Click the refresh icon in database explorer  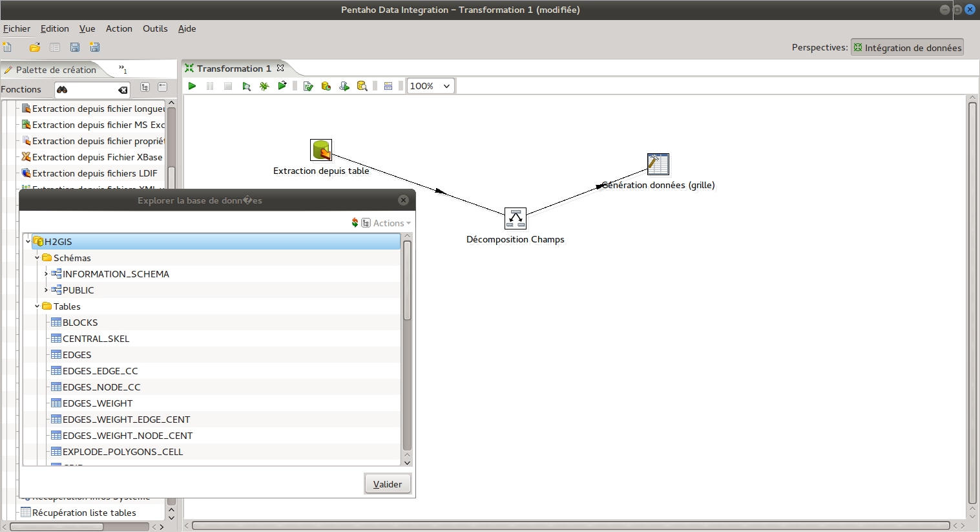click(x=355, y=223)
